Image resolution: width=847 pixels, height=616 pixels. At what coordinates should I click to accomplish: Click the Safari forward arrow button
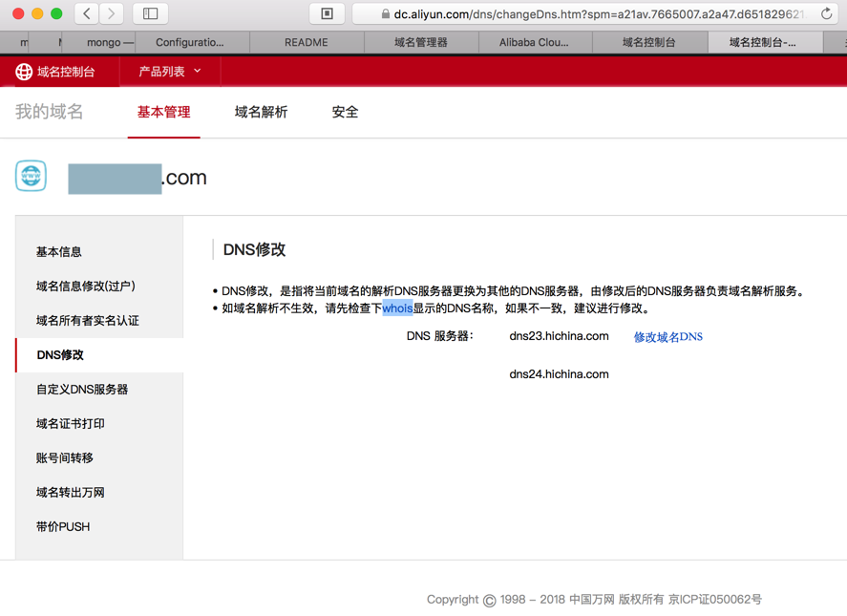(112, 13)
